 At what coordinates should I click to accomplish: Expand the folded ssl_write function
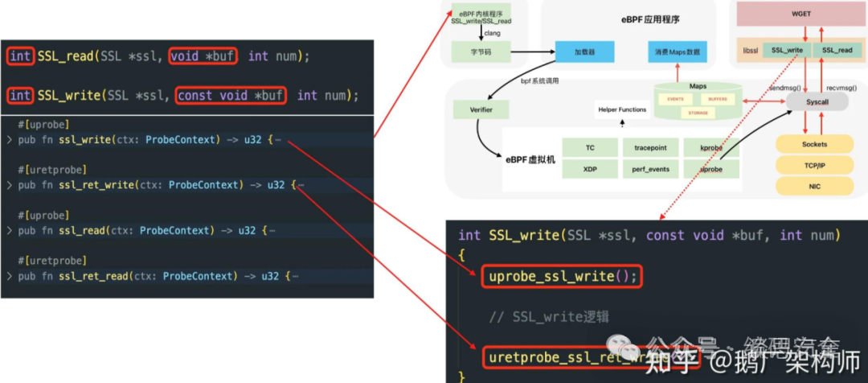click(9, 140)
